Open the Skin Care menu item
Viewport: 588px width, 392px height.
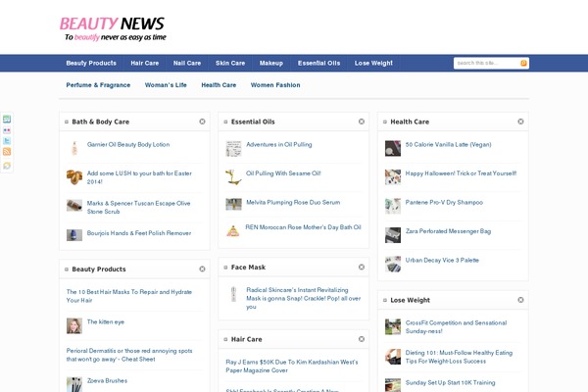(230, 63)
